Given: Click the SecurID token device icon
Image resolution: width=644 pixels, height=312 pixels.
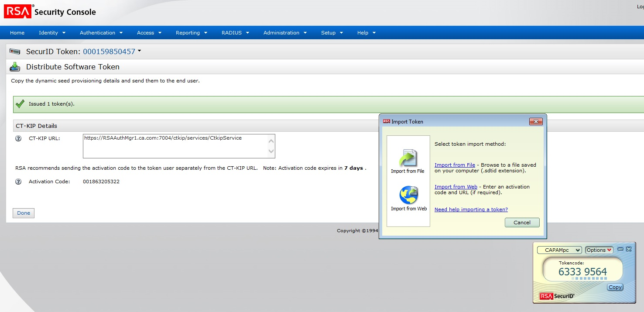Looking at the screenshot, I should click(15, 51).
